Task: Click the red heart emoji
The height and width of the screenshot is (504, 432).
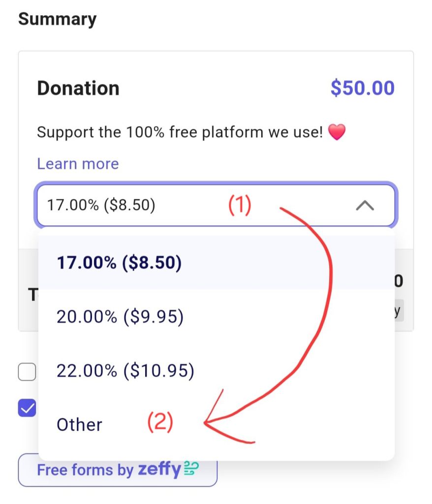Action: point(337,132)
